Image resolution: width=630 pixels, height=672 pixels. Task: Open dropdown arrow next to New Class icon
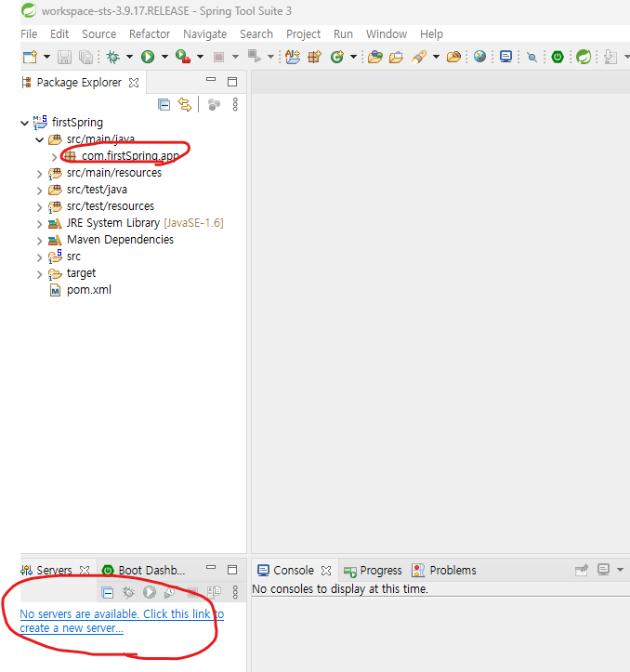[x=354, y=57]
